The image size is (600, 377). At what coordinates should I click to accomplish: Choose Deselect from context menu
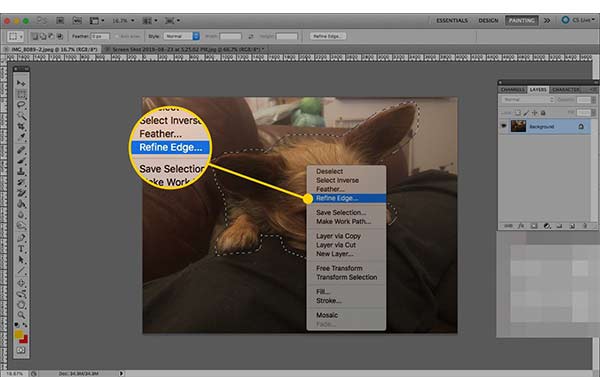(x=329, y=171)
